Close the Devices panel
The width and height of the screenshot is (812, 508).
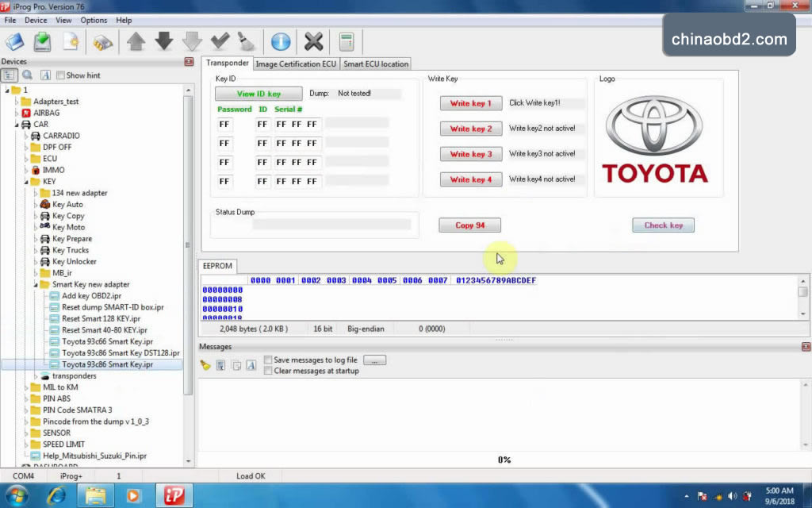pyautogui.click(x=189, y=62)
